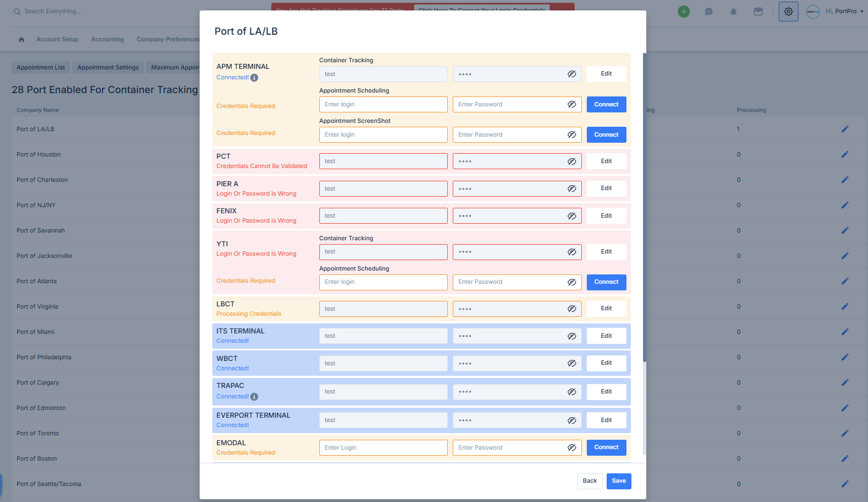
Task: Focus APM Appointment ScreenShot login field
Action: pos(383,135)
